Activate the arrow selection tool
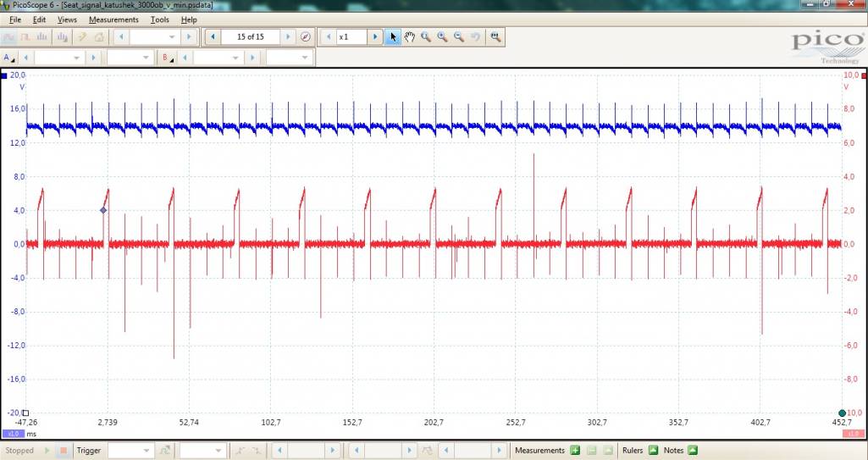 pos(393,37)
